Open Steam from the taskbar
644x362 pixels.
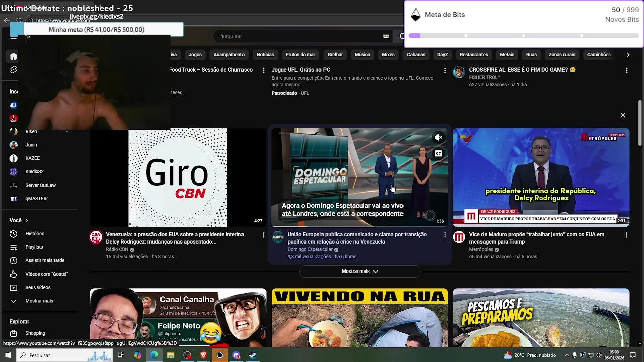[x=253, y=355]
